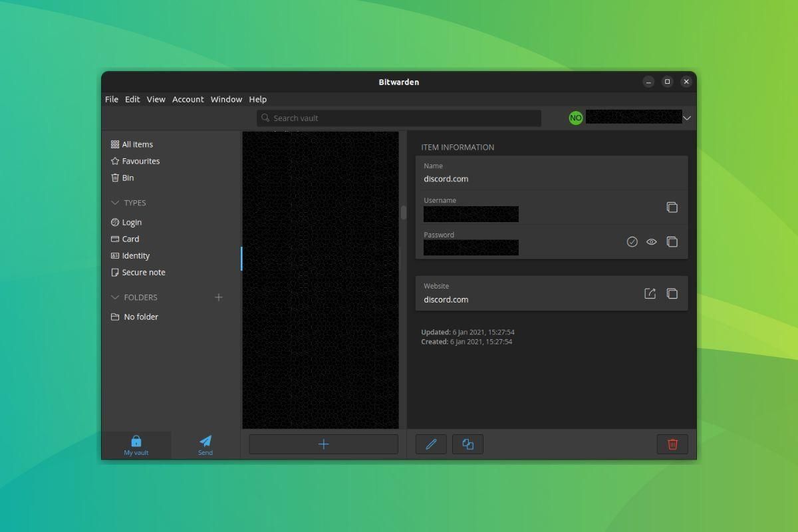Click the Created timestamp text
The width and height of the screenshot is (798, 532).
click(467, 342)
